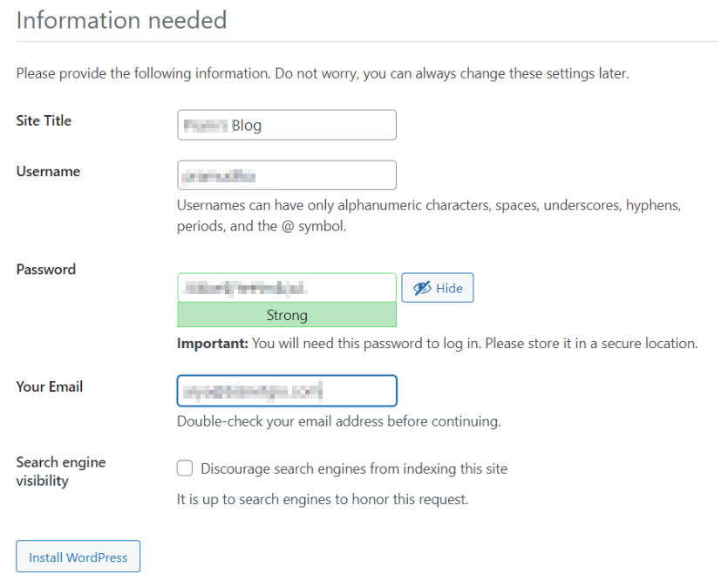728x581 pixels.
Task: Click inside the Username input box
Action: point(286,175)
